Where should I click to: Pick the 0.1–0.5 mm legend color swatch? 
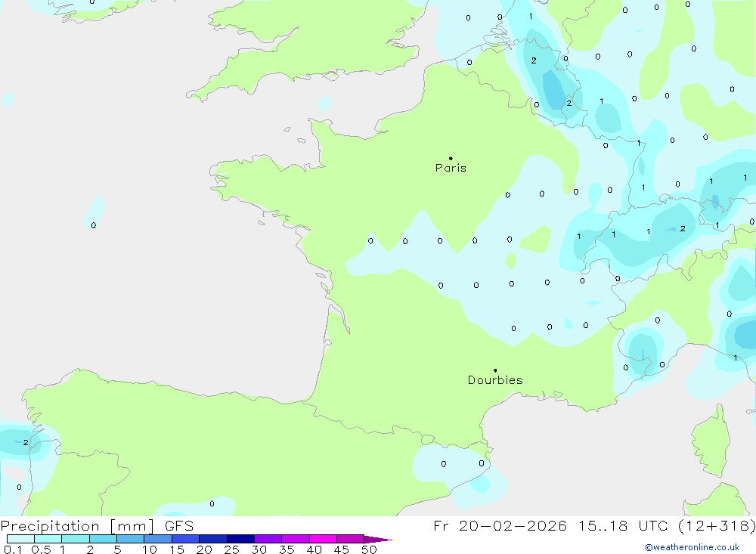tap(20, 539)
